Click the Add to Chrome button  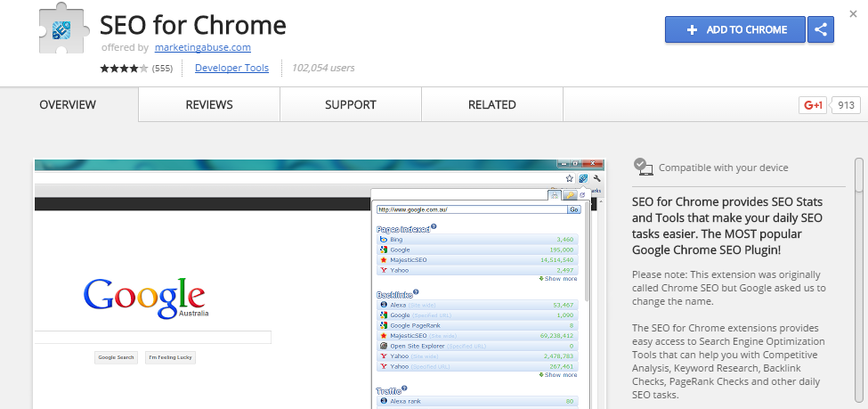734,29
